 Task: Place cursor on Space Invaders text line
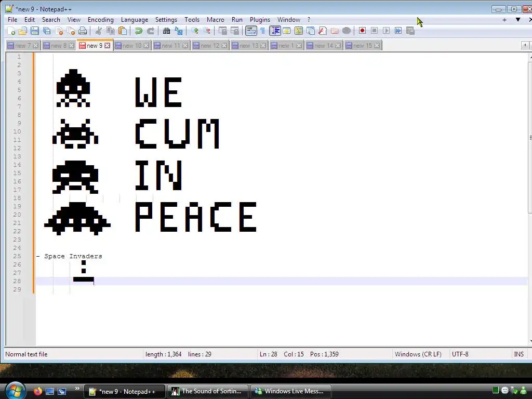point(73,256)
